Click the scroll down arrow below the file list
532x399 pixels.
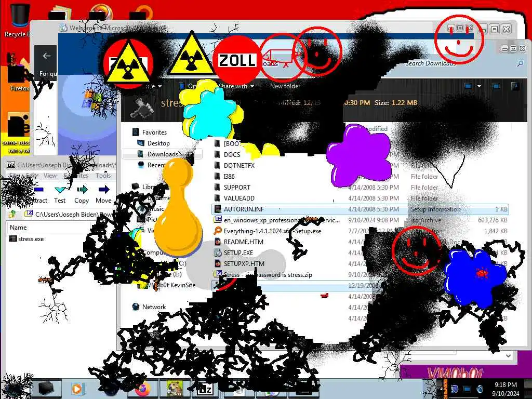(508, 355)
